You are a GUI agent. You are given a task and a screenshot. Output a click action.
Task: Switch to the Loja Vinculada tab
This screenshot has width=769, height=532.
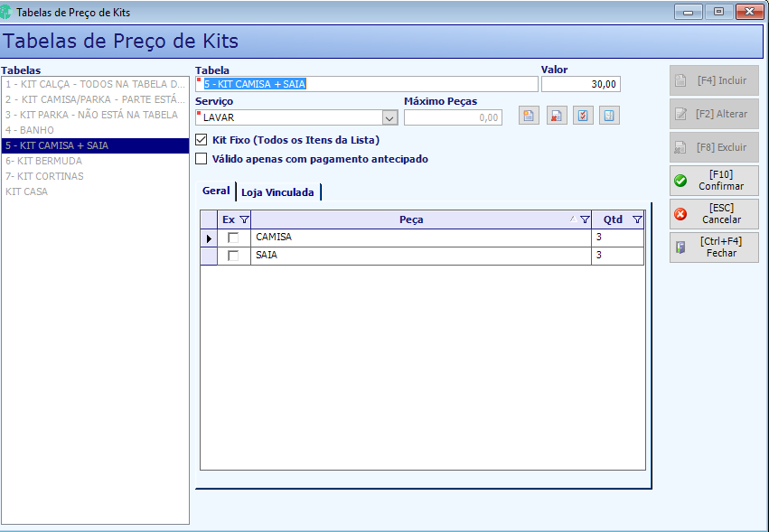click(x=277, y=192)
